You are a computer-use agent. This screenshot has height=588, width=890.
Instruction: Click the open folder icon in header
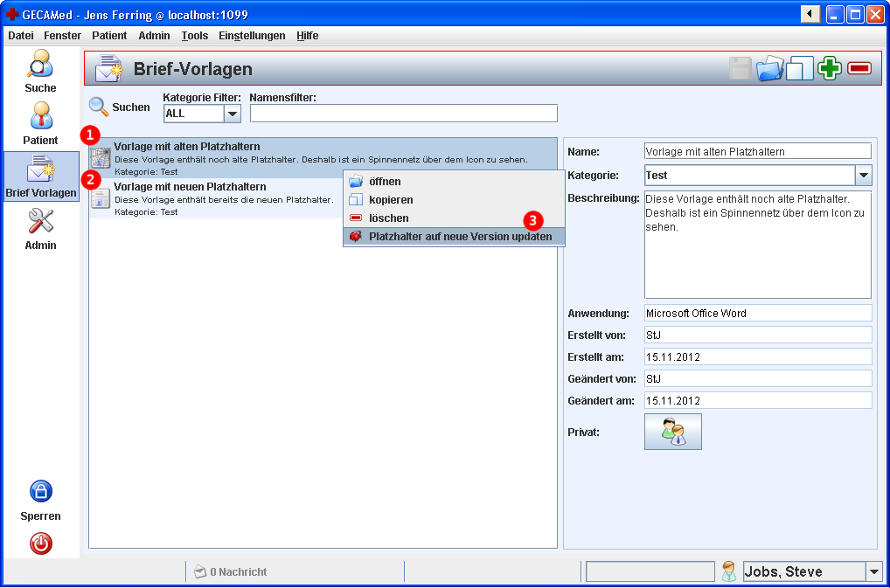tap(770, 68)
